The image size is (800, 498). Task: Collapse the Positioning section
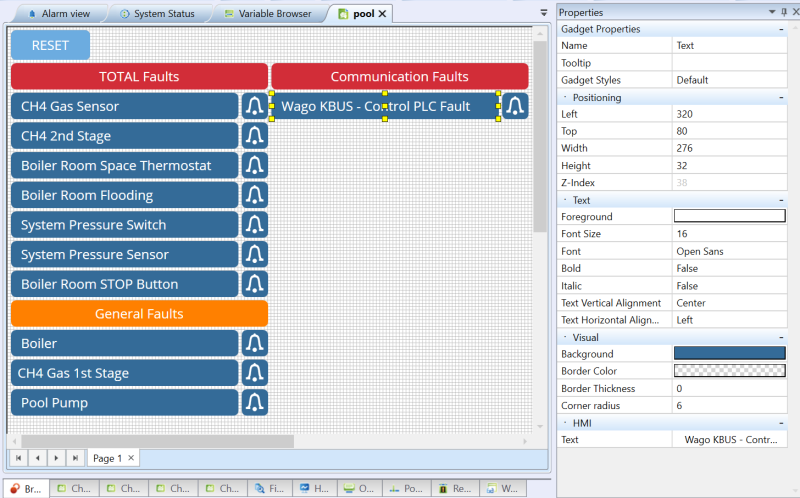tap(781, 97)
